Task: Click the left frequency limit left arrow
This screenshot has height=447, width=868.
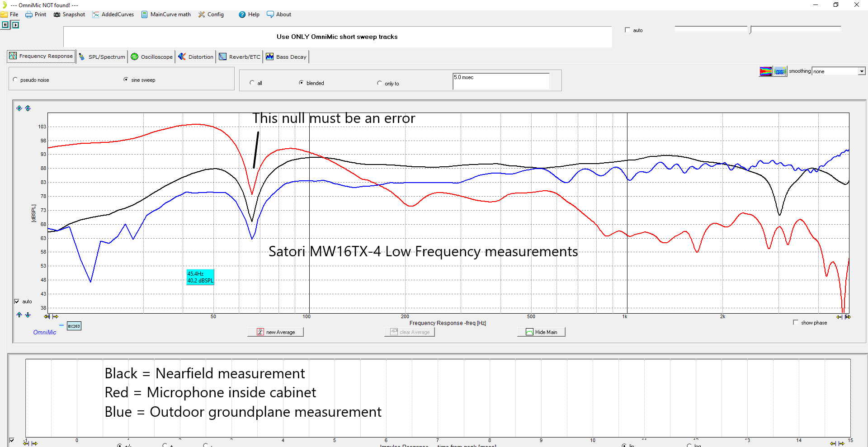Action: pos(47,317)
